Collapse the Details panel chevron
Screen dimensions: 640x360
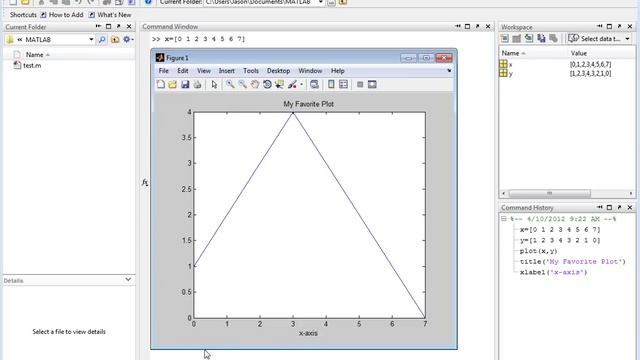point(128,280)
